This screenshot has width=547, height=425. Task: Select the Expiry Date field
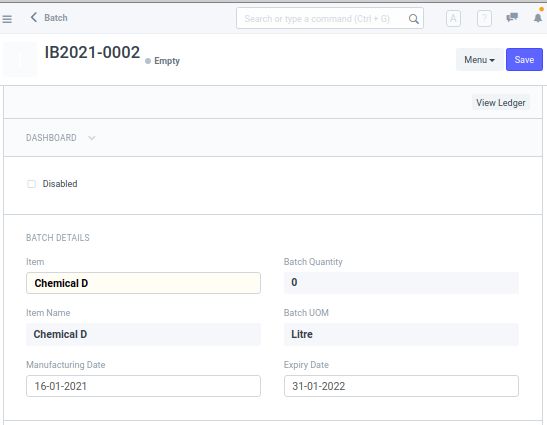(401, 386)
